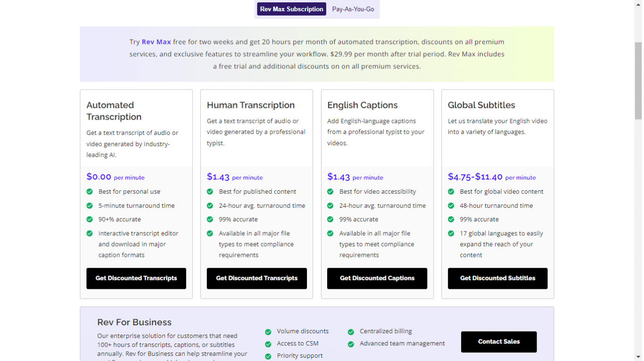Click the check icon beside 'Advanced team management'
Image resolution: width=644 pixels, height=361 pixels.
351,344
